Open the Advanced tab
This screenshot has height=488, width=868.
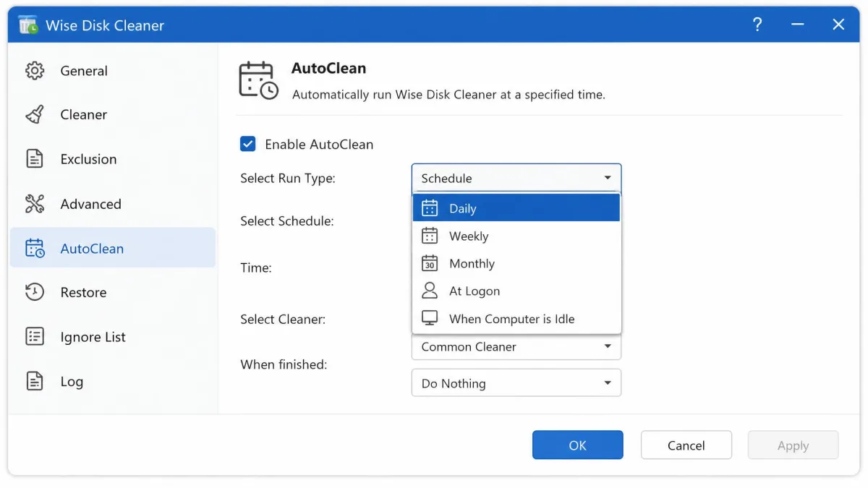[x=113, y=204]
